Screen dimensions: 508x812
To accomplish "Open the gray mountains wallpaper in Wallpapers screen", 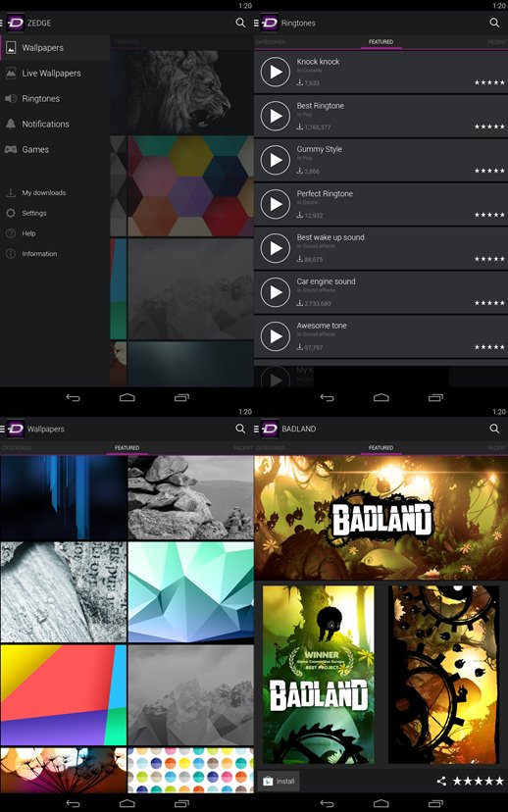I will (x=190, y=695).
